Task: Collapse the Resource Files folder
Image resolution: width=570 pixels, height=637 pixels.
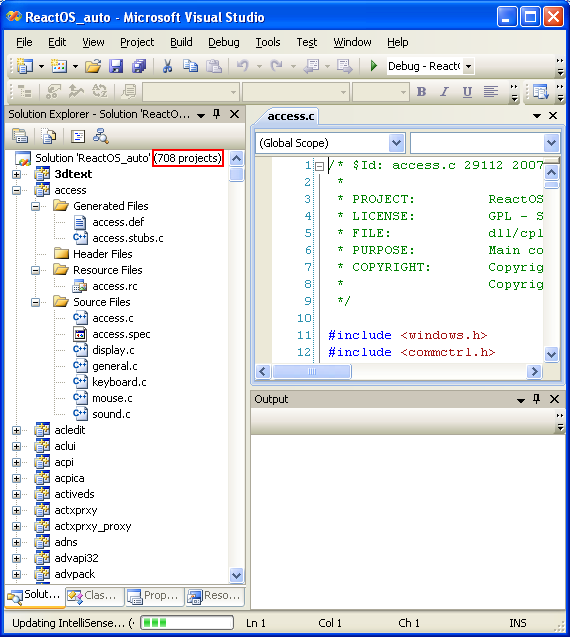Action: pos(36,270)
